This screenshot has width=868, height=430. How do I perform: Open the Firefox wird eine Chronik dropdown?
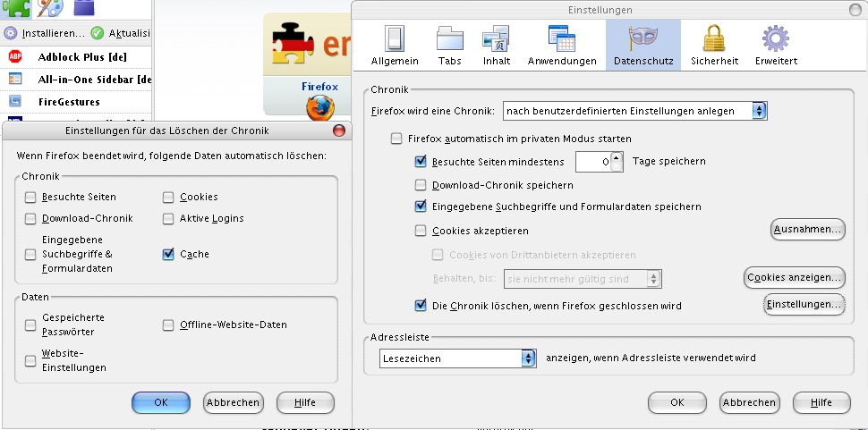tap(635, 111)
